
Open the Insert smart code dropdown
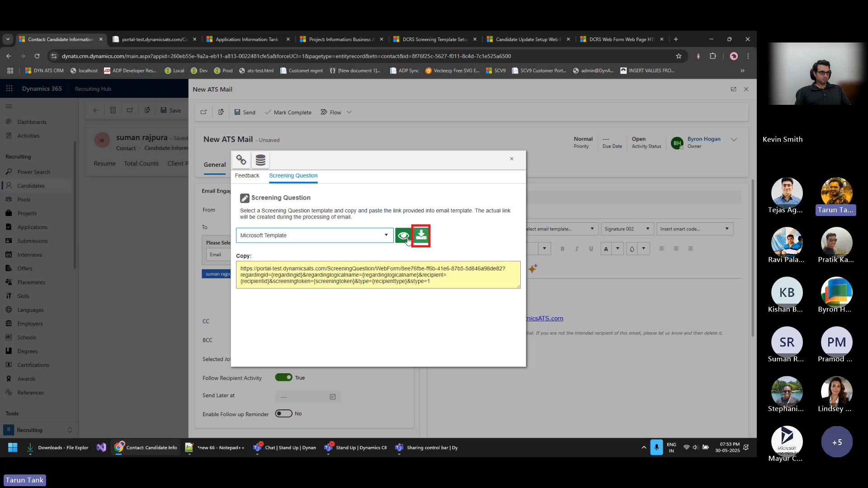[694, 229]
